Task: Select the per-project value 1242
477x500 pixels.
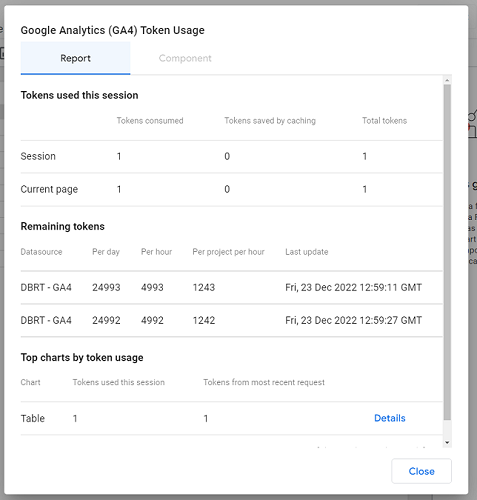Action: pyautogui.click(x=204, y=320)
